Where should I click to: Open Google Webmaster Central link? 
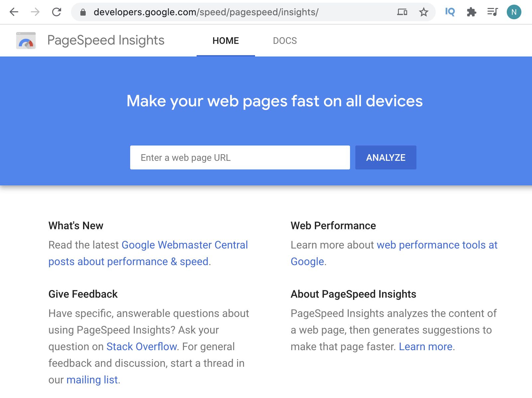185,245
